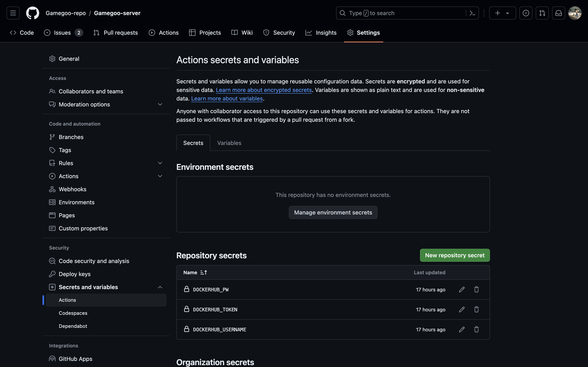588x367 pixels.
Task: Open Learn more about encrypted secrets link
Action: 264,90
